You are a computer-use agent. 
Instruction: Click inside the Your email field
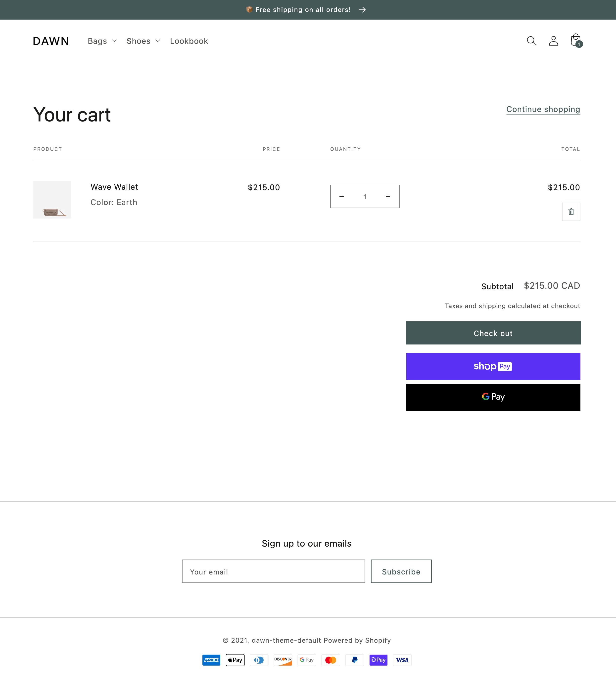click(273, 571)
